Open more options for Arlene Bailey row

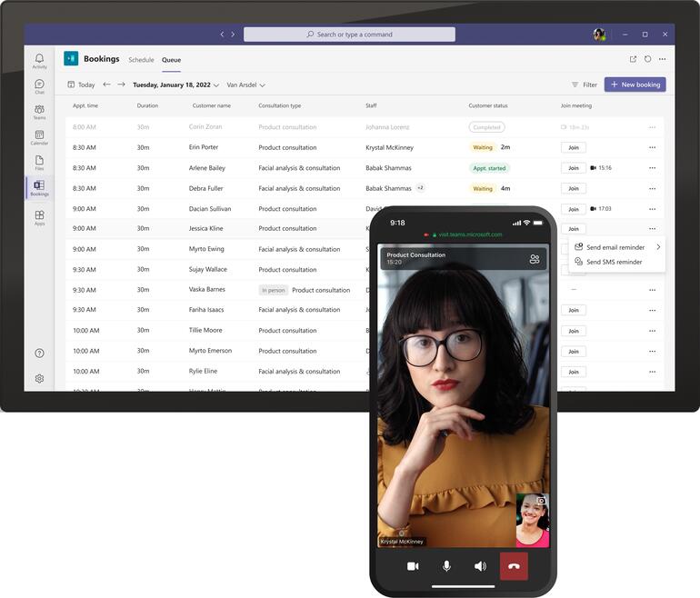652,168
